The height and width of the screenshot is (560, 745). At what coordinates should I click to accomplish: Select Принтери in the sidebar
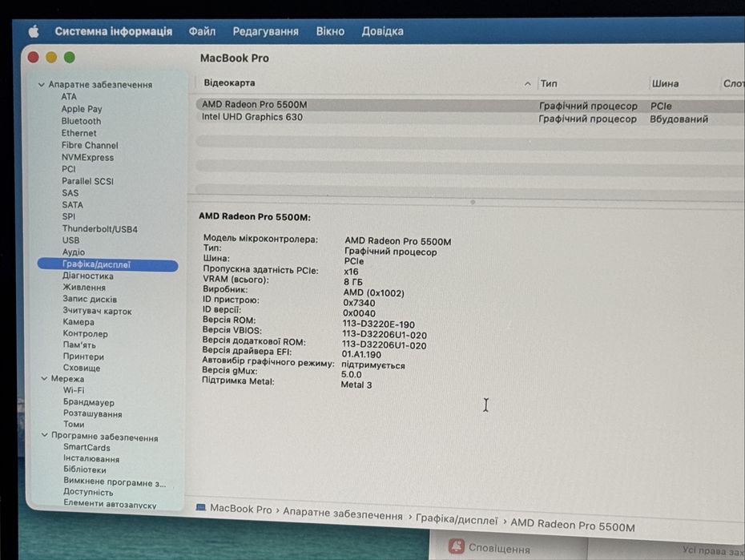pyautogui.click(x=83, y=357)
